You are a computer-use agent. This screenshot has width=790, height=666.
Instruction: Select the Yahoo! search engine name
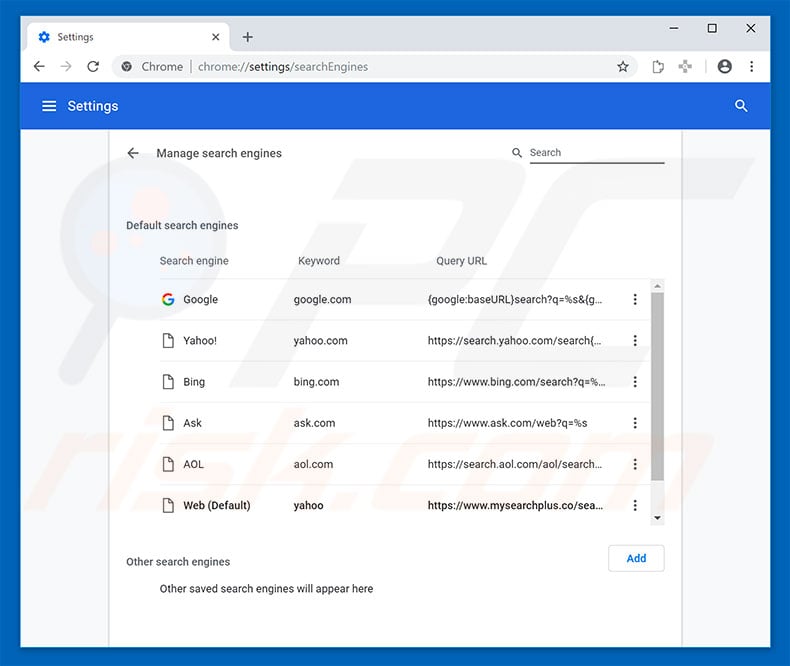(x=200, y=341)
